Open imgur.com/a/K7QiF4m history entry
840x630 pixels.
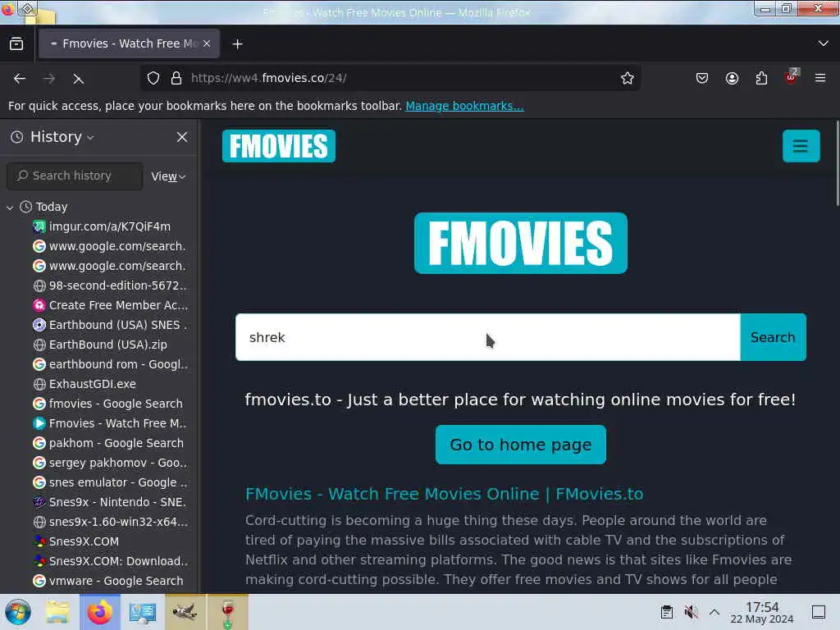(109, 226)
